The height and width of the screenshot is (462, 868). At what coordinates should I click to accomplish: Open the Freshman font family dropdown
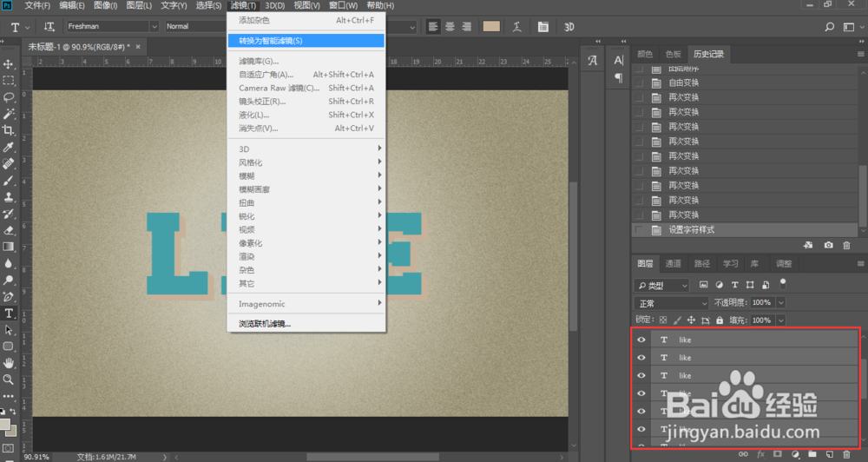coord(154,27)
